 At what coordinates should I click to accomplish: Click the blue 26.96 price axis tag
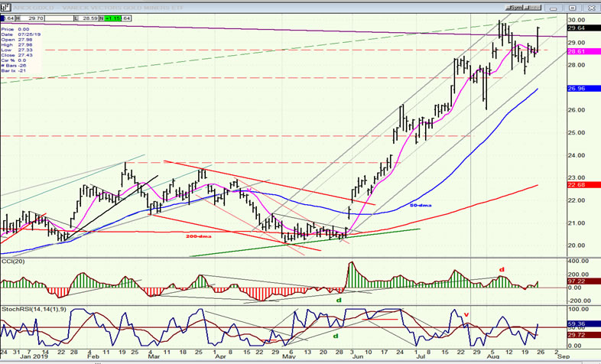[583, 89]
